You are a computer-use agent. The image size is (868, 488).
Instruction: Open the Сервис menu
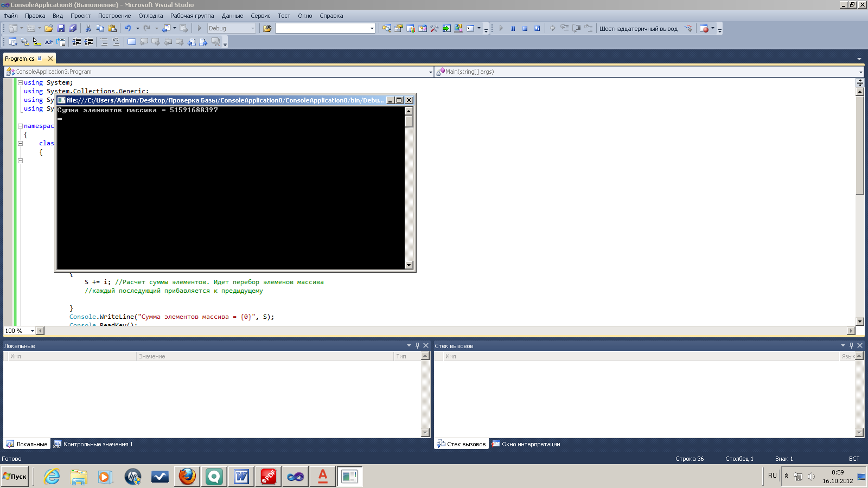point(260,16)
